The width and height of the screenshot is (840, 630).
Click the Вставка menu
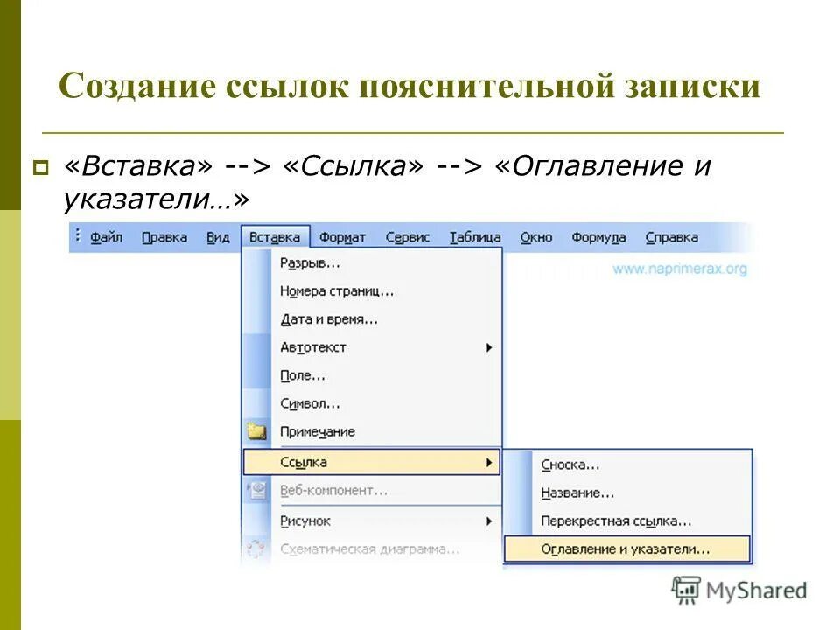275,237
